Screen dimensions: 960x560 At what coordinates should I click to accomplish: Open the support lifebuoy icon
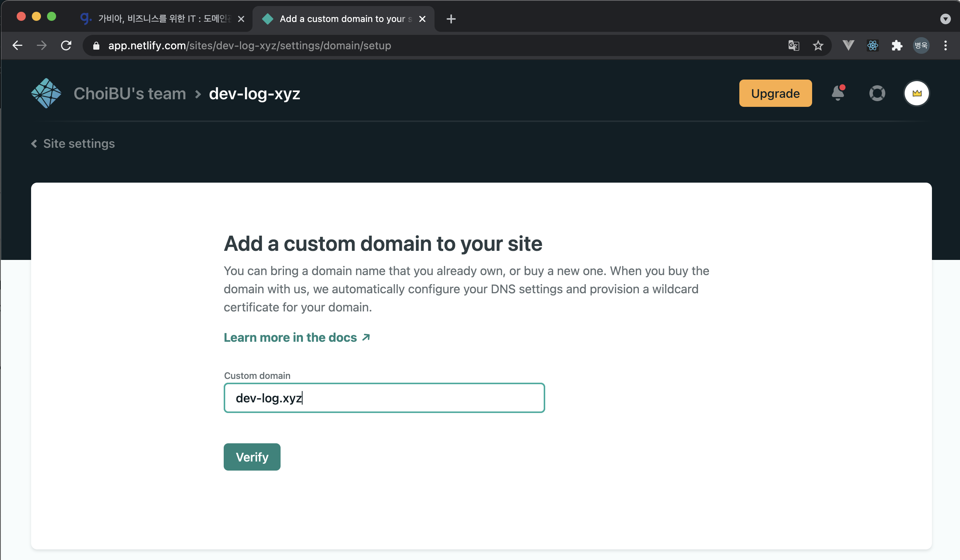tap(877, 93)
